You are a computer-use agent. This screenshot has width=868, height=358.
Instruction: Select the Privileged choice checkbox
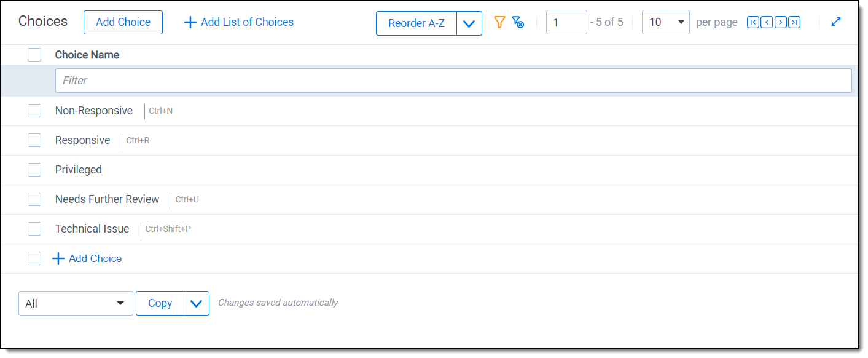(x=34, y=170)
